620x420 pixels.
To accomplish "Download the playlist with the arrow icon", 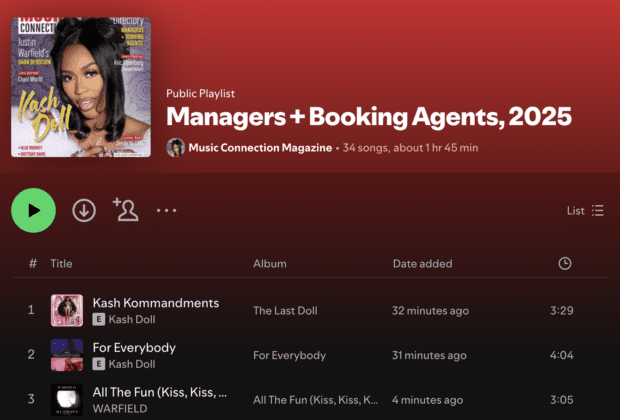I will point(84,210).
